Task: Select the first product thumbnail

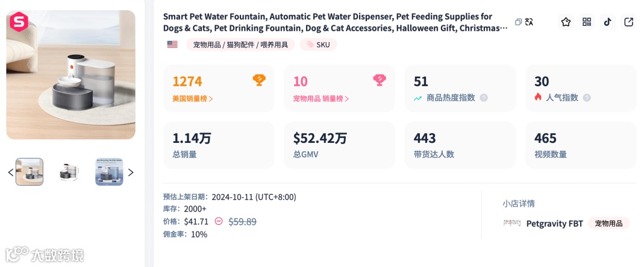Action: [x=30, y=172]
